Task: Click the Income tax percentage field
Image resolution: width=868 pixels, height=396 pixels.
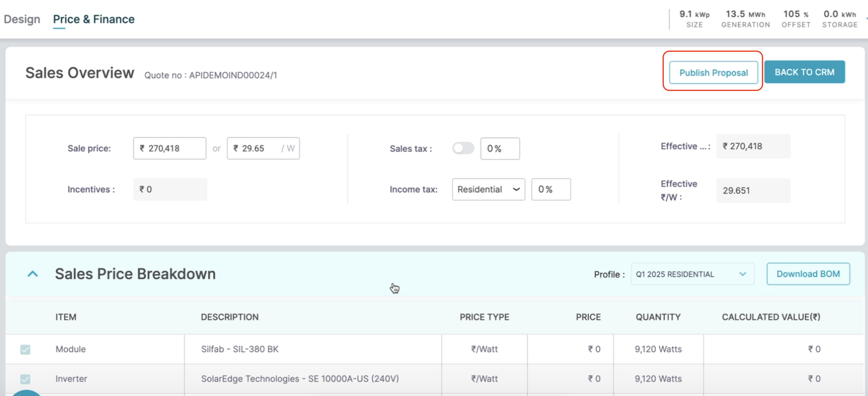Action: 551,189
